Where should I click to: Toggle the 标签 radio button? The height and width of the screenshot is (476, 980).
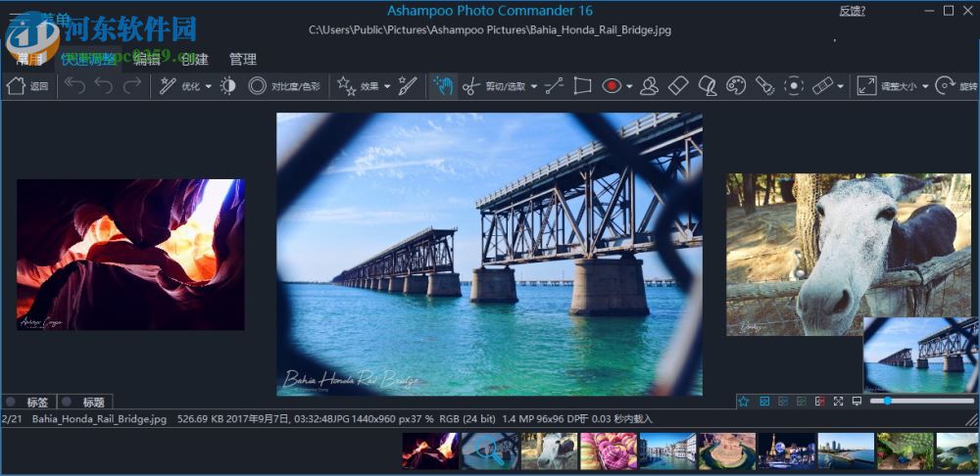pos(11,402)
